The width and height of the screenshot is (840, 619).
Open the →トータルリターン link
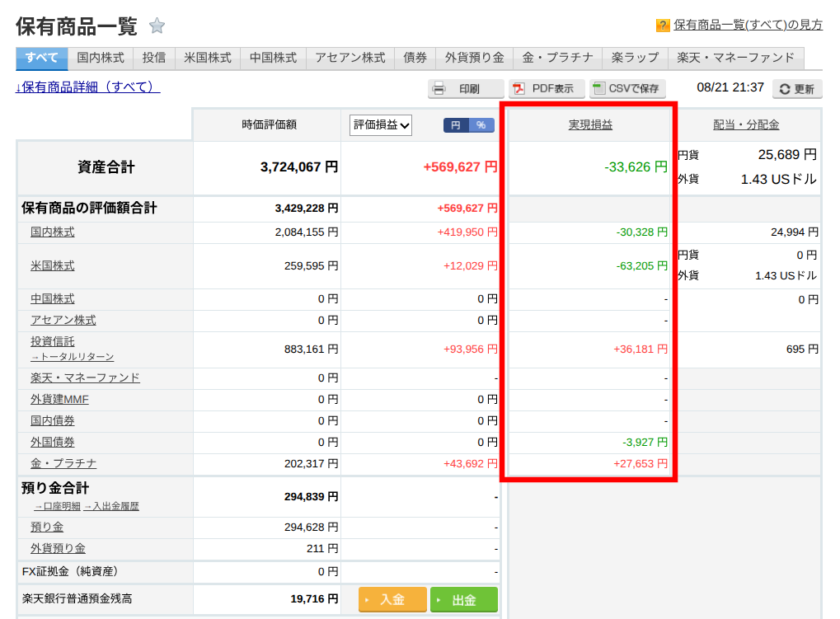[73, 357]
